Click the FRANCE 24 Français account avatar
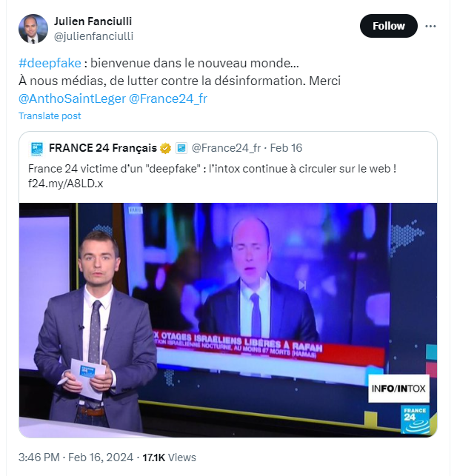This screenshot has width=457, height=476. 37,149
